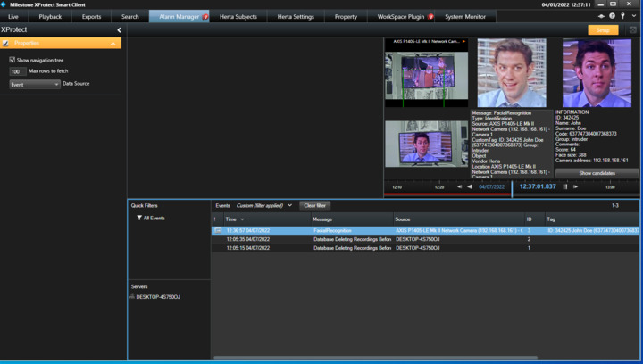Viewport: 643px width, 364px height.
Task: Click the play reverse arrow on timeline
Action: point(470,186)
